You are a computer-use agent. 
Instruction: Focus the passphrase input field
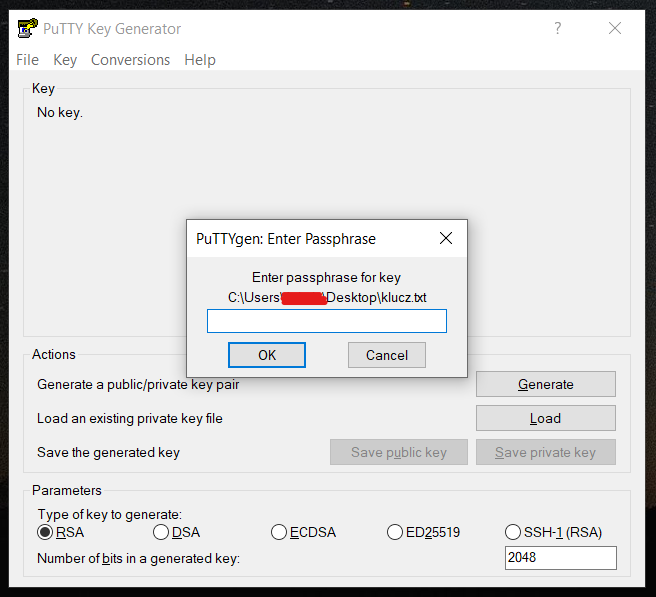[x=326, y=321]
